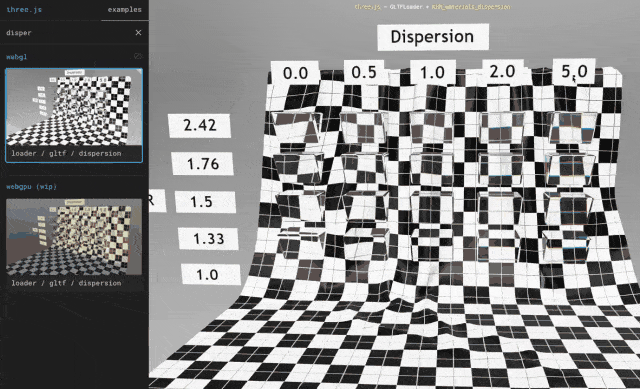Open the three.js home link in sidebar
The image size is (640, 389).
(x=24, y=9)
